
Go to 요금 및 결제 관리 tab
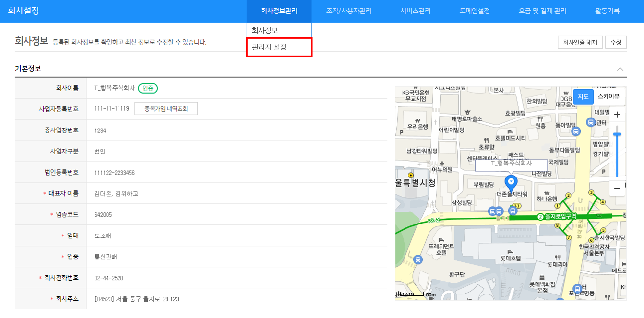pos(542,11)
